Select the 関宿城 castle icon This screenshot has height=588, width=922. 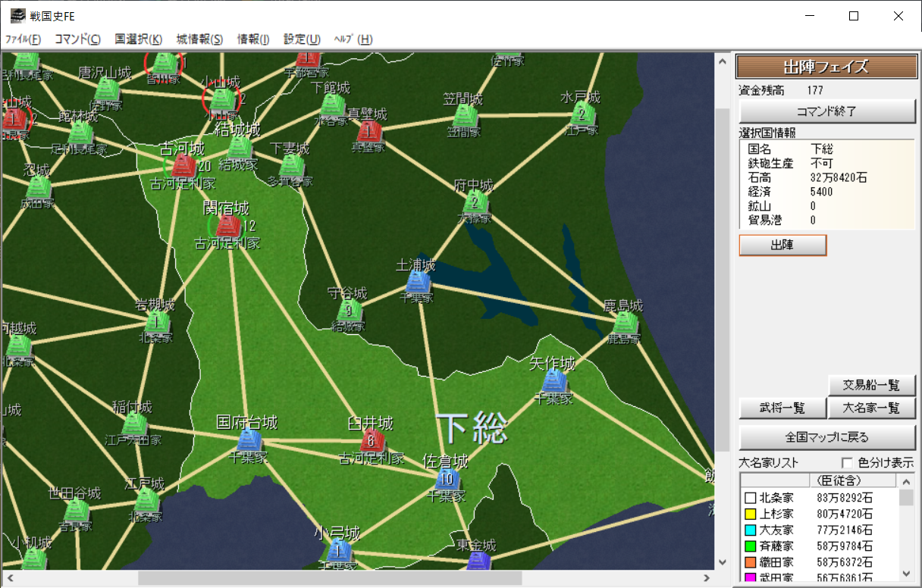pyautogui.click(x=227, y=226)
